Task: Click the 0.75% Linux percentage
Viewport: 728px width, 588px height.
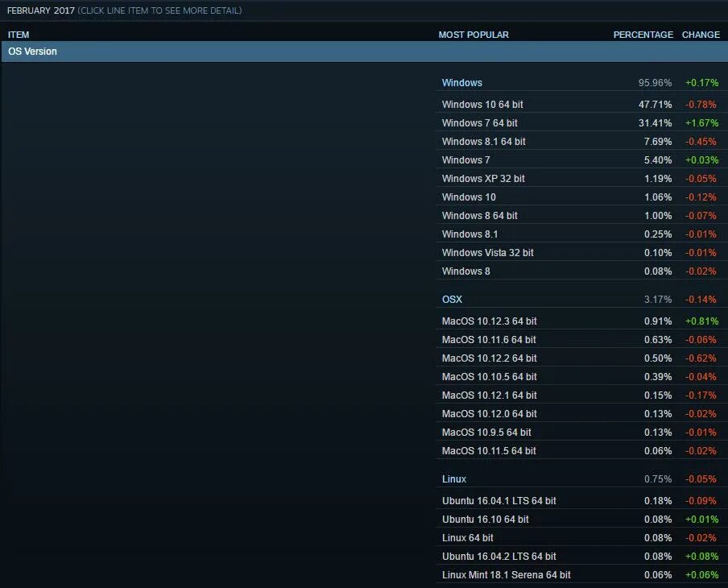Action: coord(658,479)
